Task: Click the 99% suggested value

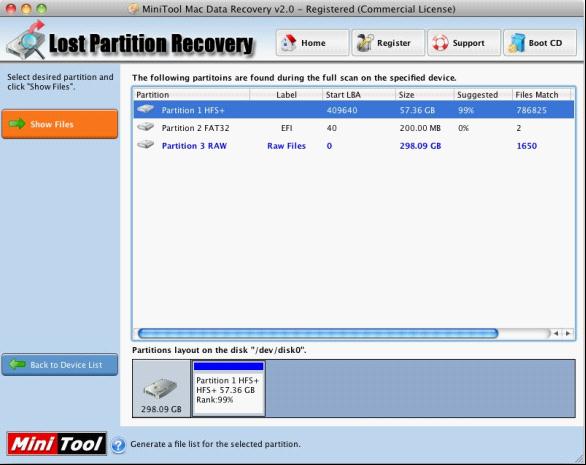Action: click(x=466, y=110)
